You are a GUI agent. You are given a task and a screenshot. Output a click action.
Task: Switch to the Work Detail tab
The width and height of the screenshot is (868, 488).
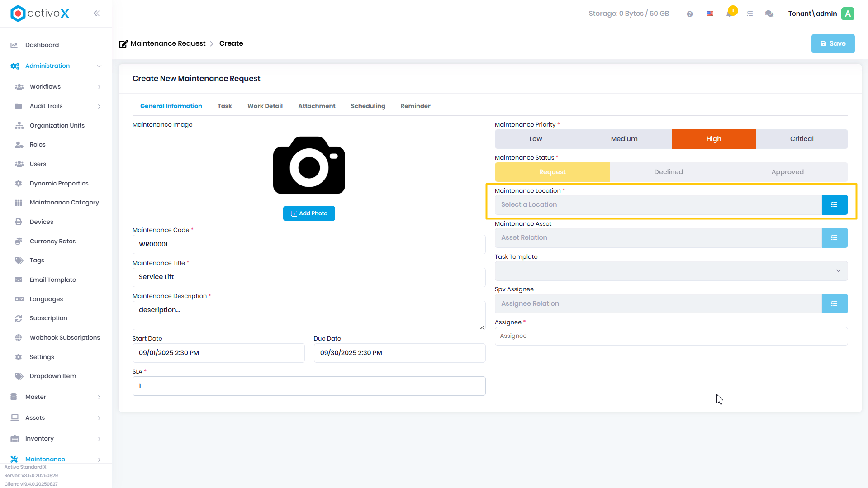(265, 106)
